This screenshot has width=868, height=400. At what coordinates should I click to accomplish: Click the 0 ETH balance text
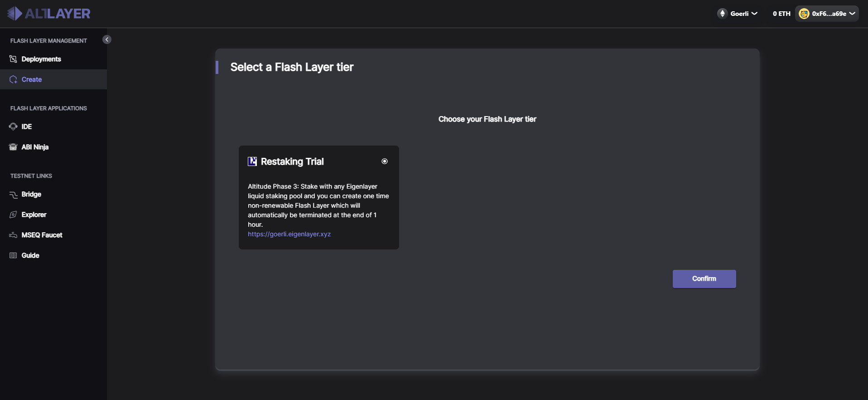coord(781,14)
